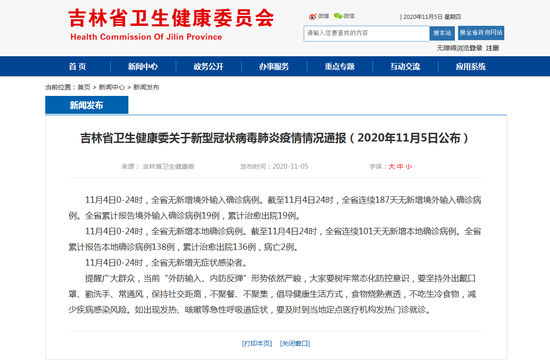The height and width of the screenshot is (361, 550).
Task: Click the 发布时间：2020-11-05 text
Action: [x=274, y=166]
